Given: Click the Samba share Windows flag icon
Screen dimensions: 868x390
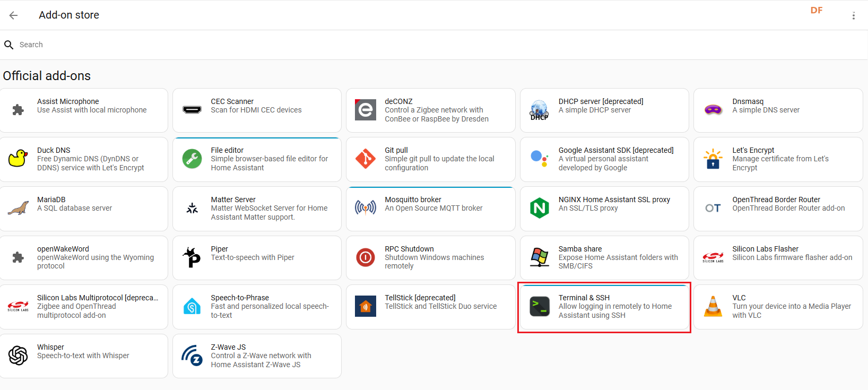Looking at the screenshot, I should 539,257.
